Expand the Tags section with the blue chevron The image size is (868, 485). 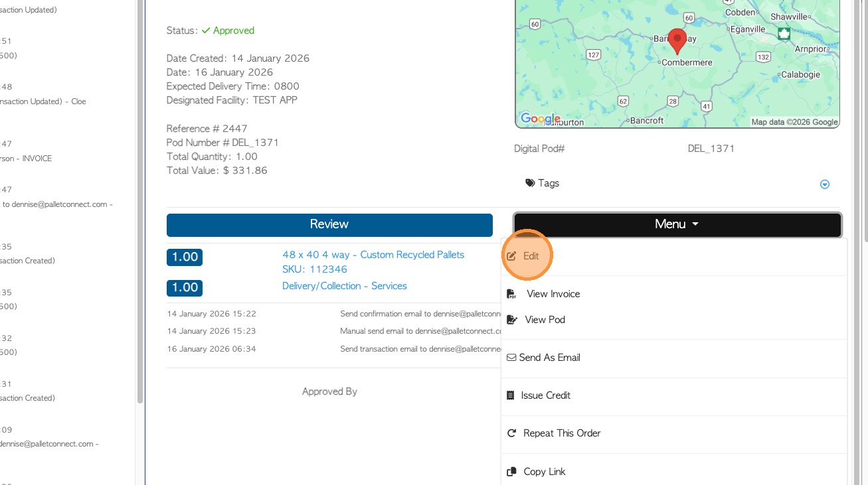[x=825, y=184]
